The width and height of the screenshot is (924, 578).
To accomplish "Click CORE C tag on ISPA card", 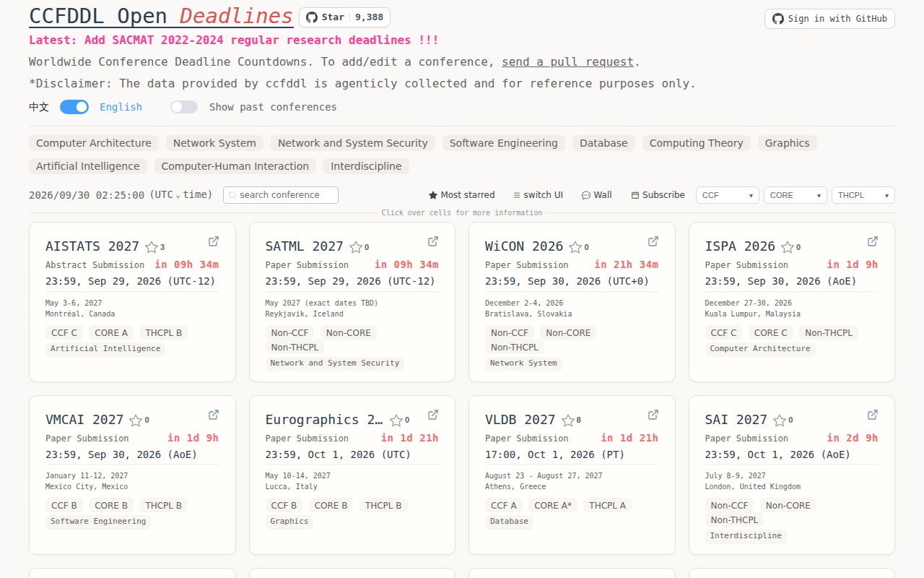I will pos(771,333).
